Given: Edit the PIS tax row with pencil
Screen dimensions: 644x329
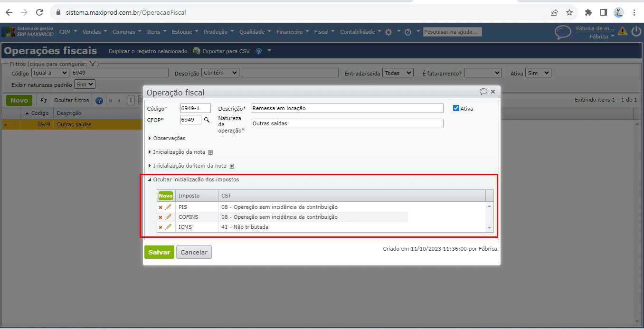Looking at the screenshot, I should click(x=168, y=207).
